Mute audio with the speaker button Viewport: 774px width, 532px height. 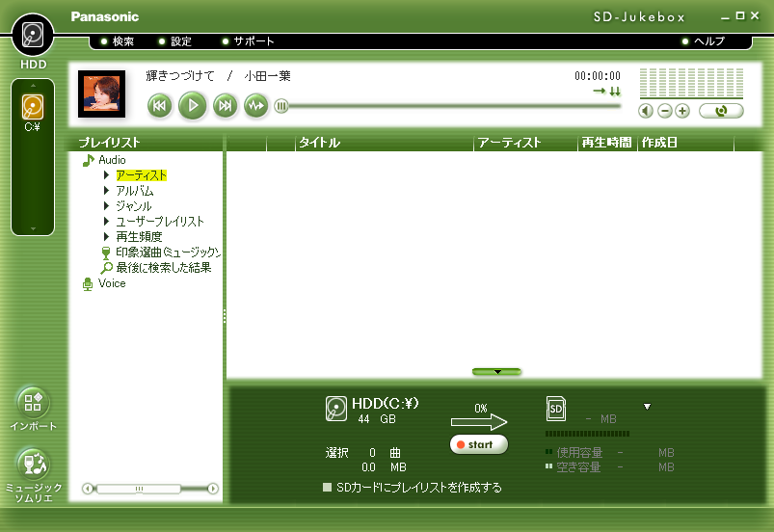tap(646, 111)
